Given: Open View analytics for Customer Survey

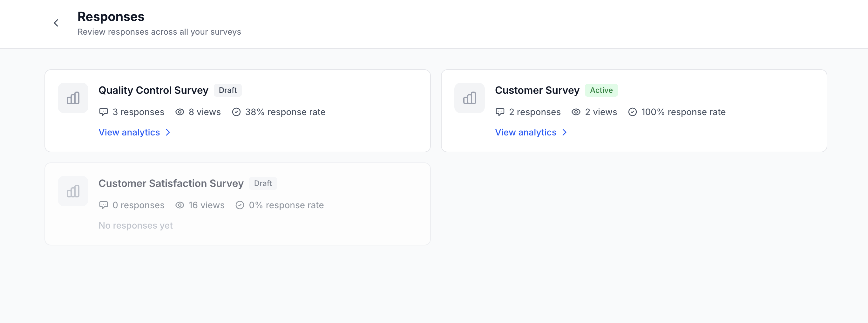Looking at the screenshot, I should (x=526, y=132).
